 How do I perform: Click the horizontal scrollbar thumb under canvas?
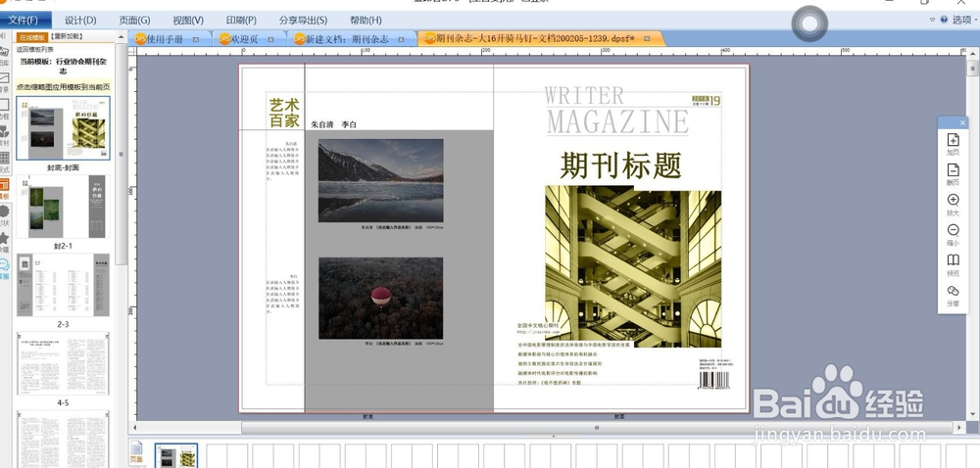[596, 428]
